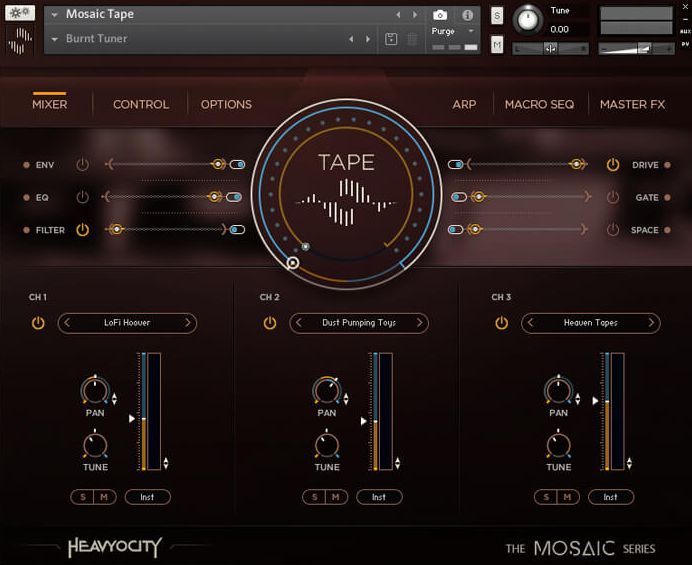Click the CH 1 TUNE knob
692x565 pixels.
95,445
